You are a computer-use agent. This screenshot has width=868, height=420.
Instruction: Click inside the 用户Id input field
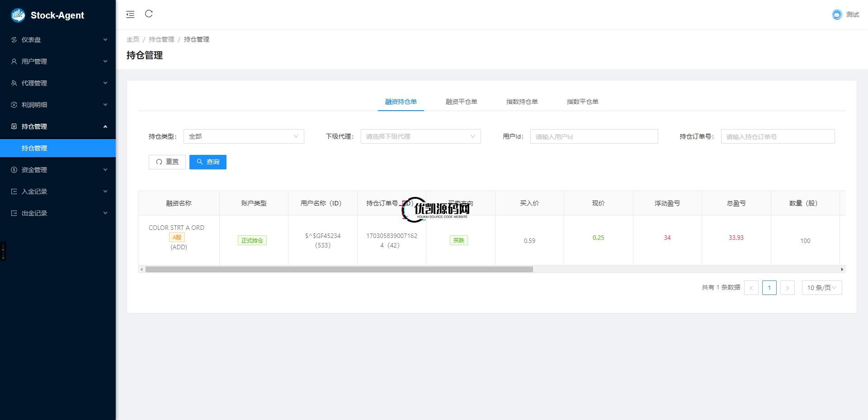tap(594, 136)
